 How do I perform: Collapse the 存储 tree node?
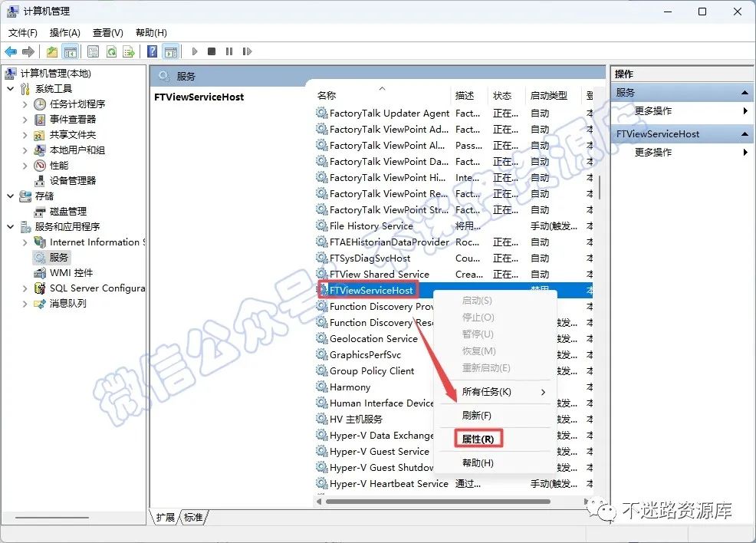coord(11,196)
